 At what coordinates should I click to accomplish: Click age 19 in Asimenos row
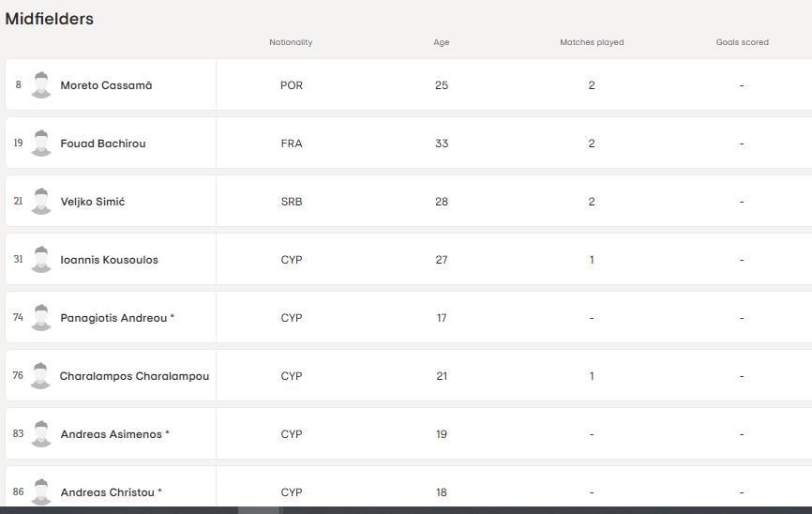pos(442,434)
